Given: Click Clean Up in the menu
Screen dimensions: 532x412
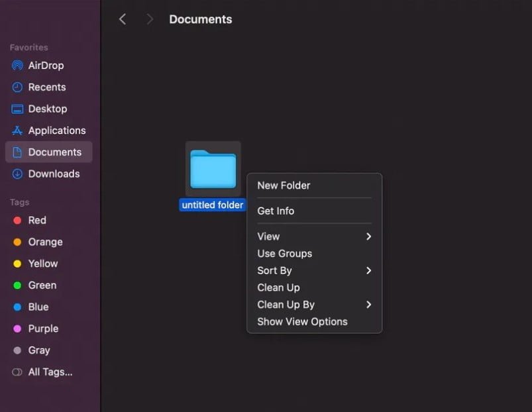Looking at the screenshot, I should [278, 287].
